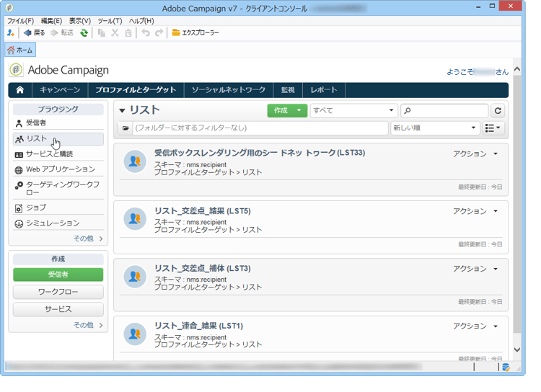Click the folder filter icon

(126, 128)
